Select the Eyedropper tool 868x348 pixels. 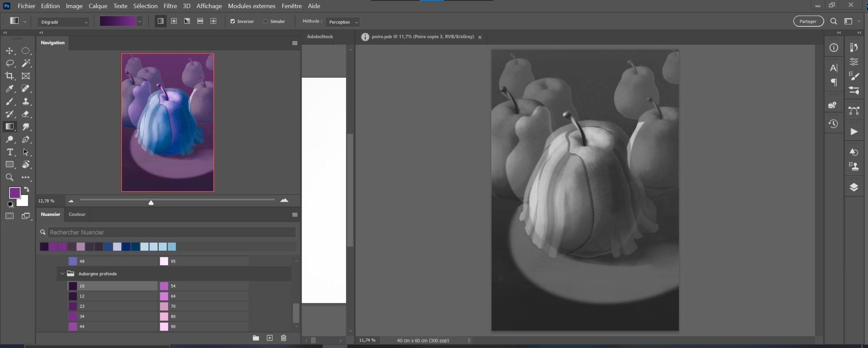pyautogui.click(x=9, y=89)
